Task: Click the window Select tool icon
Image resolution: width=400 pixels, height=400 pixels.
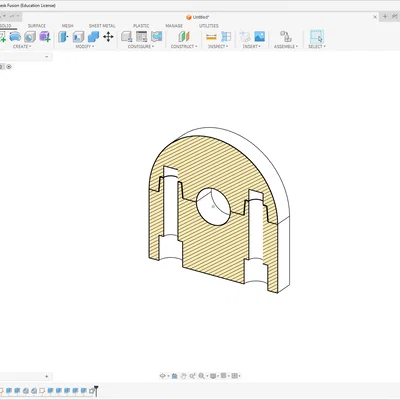Action: point(317,37)
